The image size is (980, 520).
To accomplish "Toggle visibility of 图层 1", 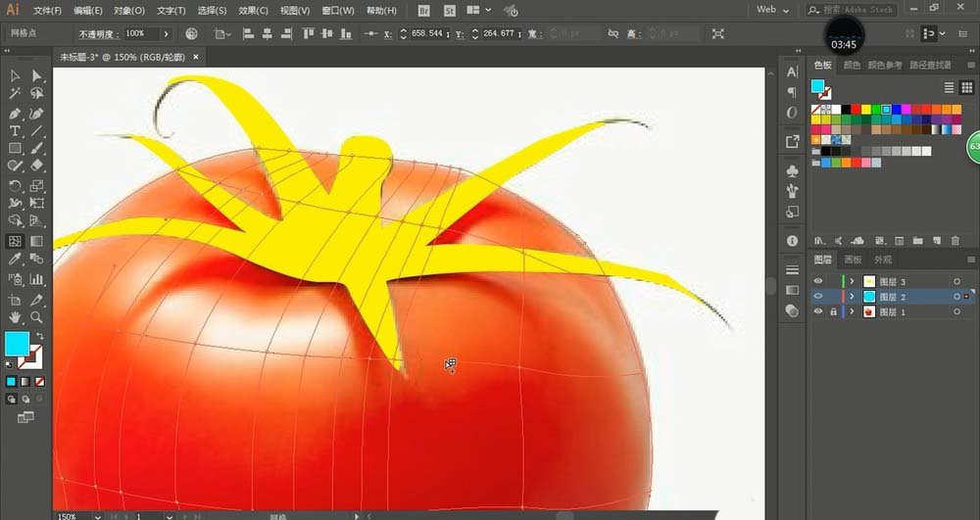I will coord(817,312).
